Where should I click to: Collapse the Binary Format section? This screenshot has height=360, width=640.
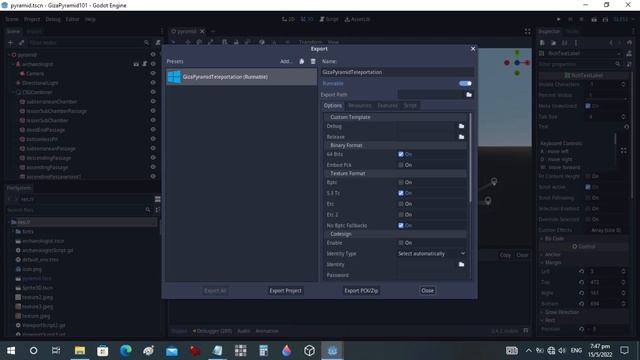396,145
